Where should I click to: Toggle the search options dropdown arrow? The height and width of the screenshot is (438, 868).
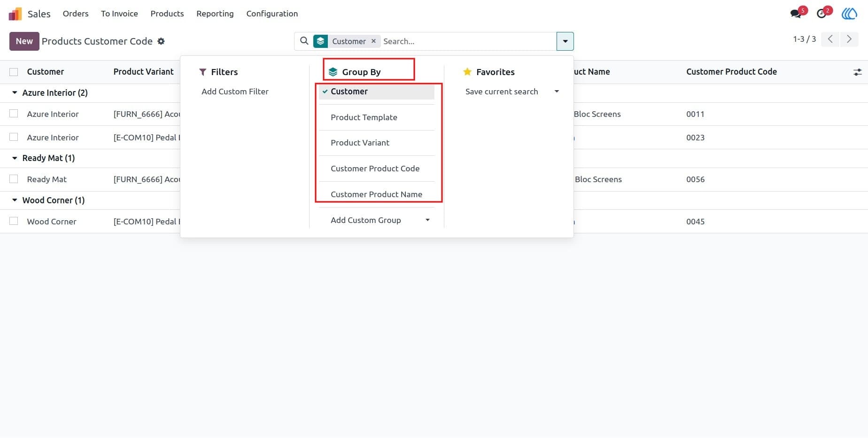coord(565,41)
